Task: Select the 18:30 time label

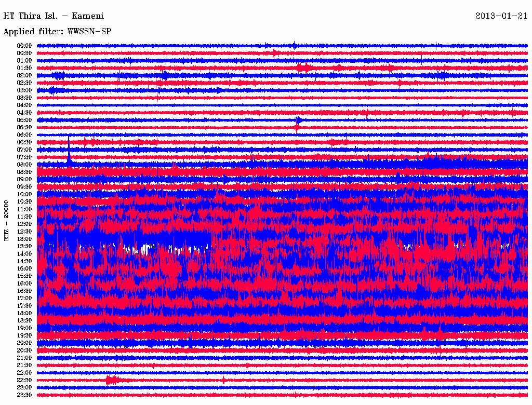Action: pos(24,320)
